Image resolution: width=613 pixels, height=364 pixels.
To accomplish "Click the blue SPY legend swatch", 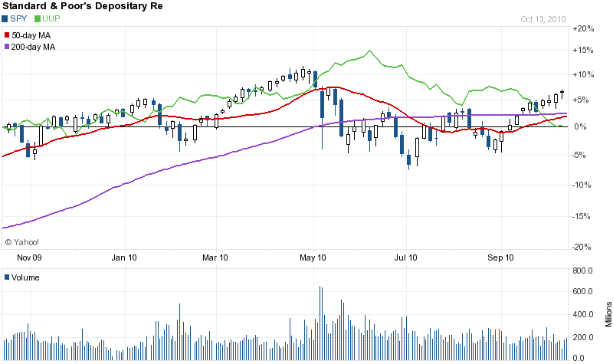I will pos(6,18).
